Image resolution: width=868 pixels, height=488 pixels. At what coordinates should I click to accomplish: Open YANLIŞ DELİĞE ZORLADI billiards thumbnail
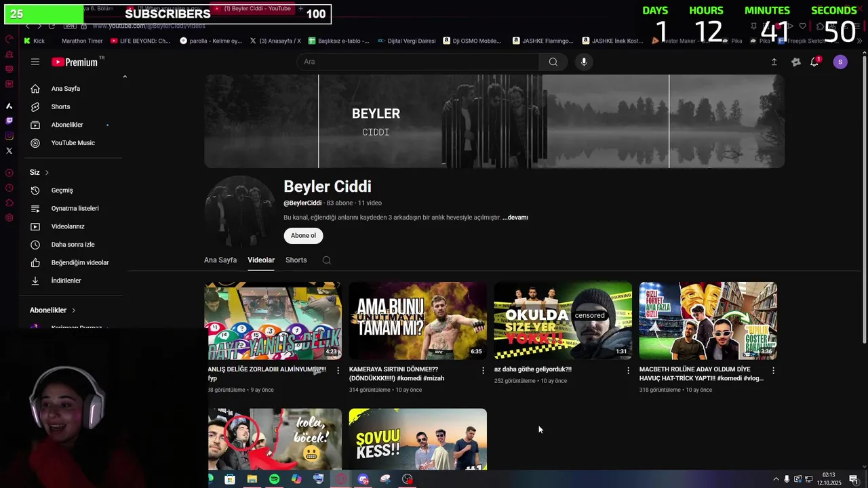click(273, 321)
